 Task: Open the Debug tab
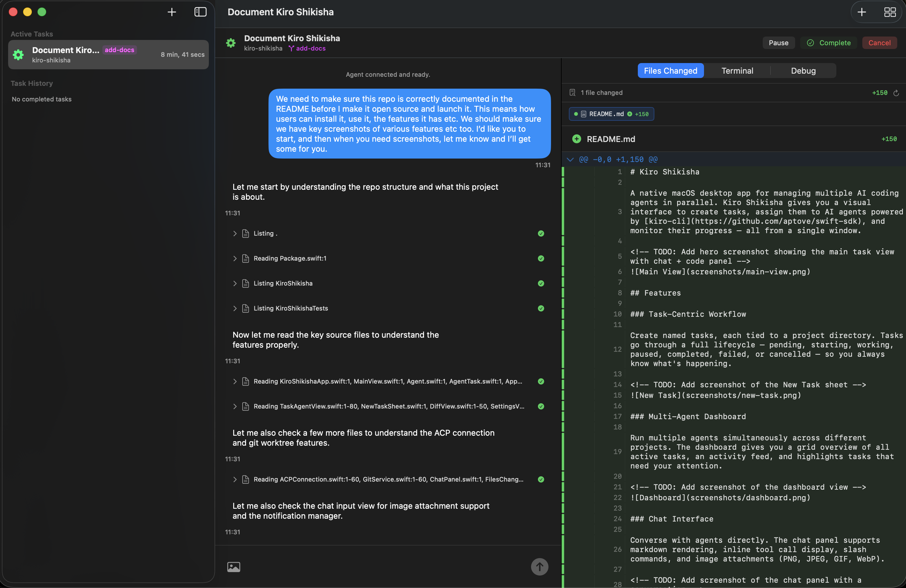[803, 71]
